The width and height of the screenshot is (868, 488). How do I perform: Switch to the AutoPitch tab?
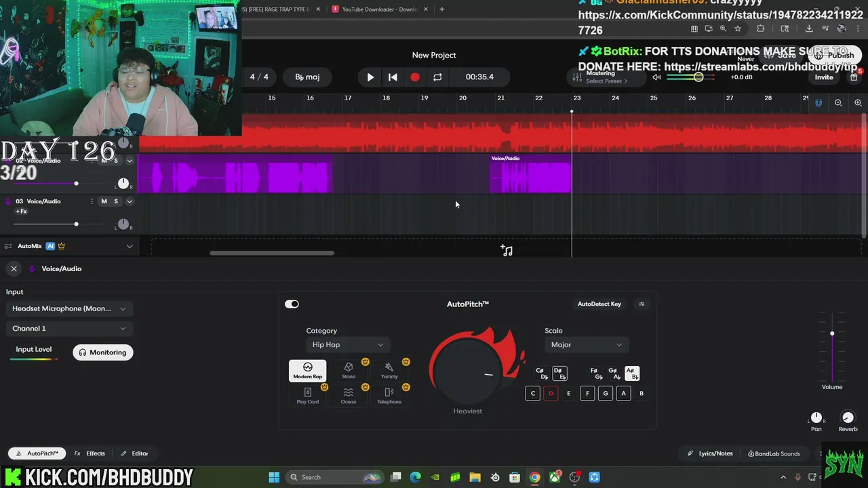(37, 454)
